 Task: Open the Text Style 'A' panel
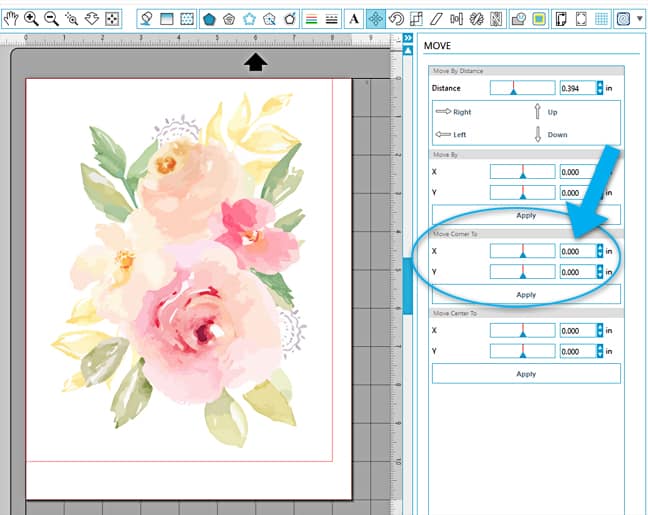pos(354,19)
